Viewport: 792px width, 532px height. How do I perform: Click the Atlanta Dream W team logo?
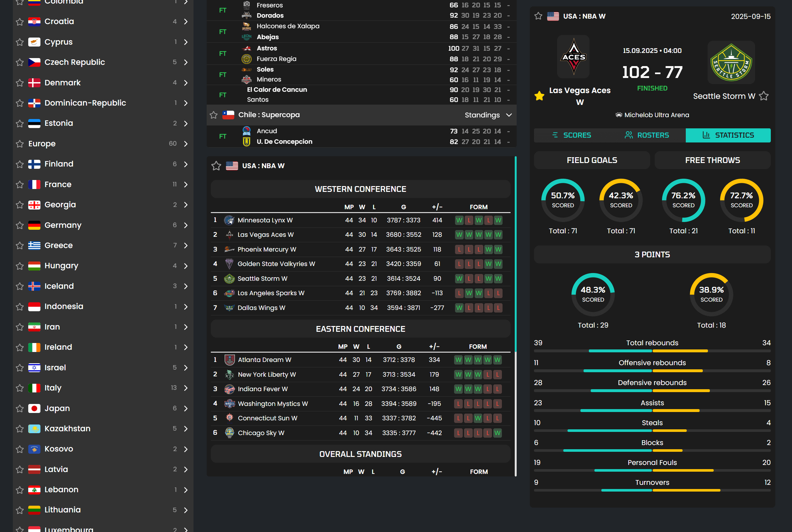(x=229, y=360)
